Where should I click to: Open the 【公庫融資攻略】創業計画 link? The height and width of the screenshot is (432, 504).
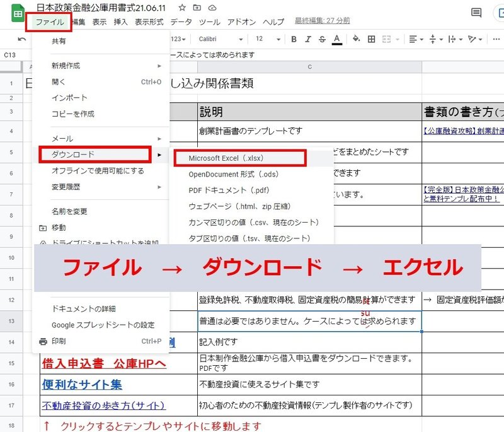click(x=463, y=131)
